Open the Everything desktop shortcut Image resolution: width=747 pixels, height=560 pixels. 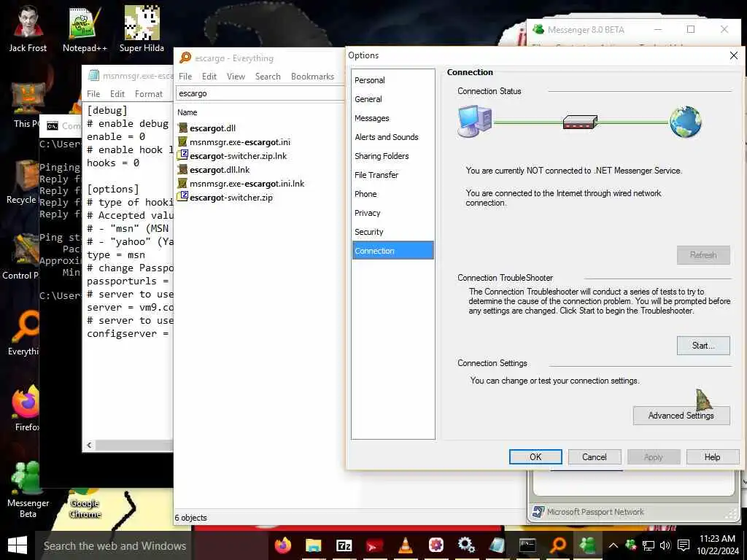pyautogui.click(x=23, y=333)
